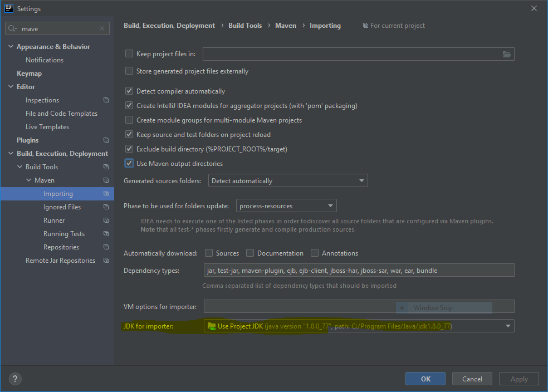Screen dimensions: 548x392
Task: Select Repositories under Maven
Action: 61,247
